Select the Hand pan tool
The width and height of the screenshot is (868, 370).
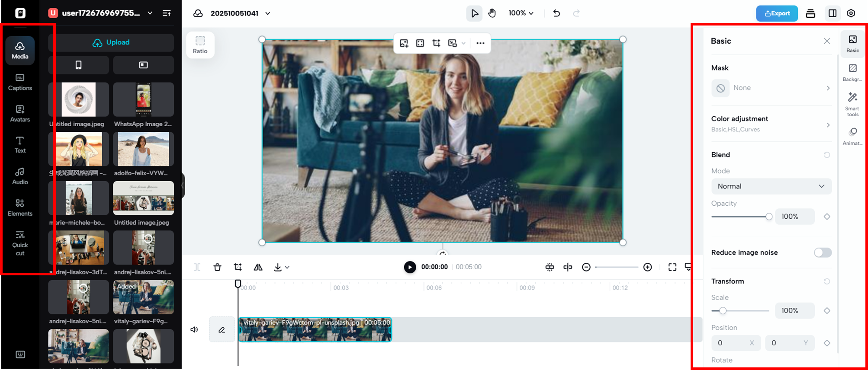(492, 13)
